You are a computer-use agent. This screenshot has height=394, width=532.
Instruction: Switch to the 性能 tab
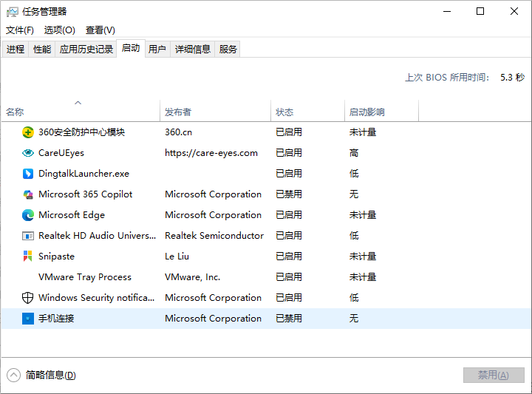click(x=42, y=50)
